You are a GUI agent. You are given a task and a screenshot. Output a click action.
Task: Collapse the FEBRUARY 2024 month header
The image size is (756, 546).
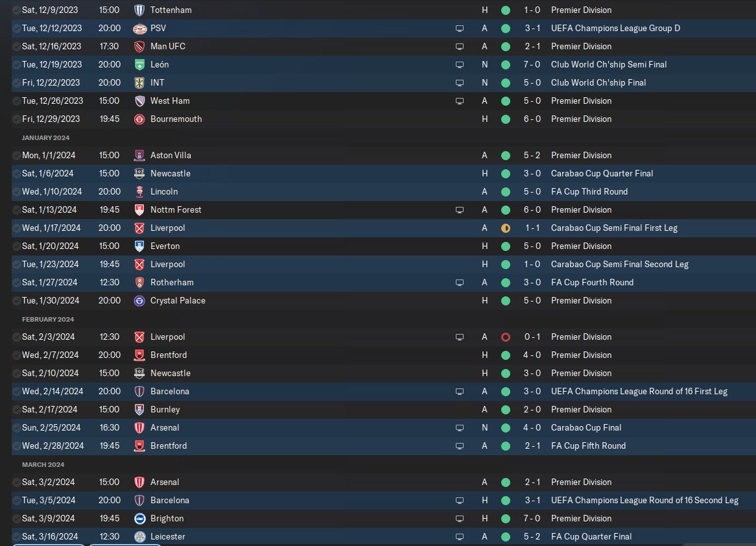pyautogui.click(x=48, y=319)
